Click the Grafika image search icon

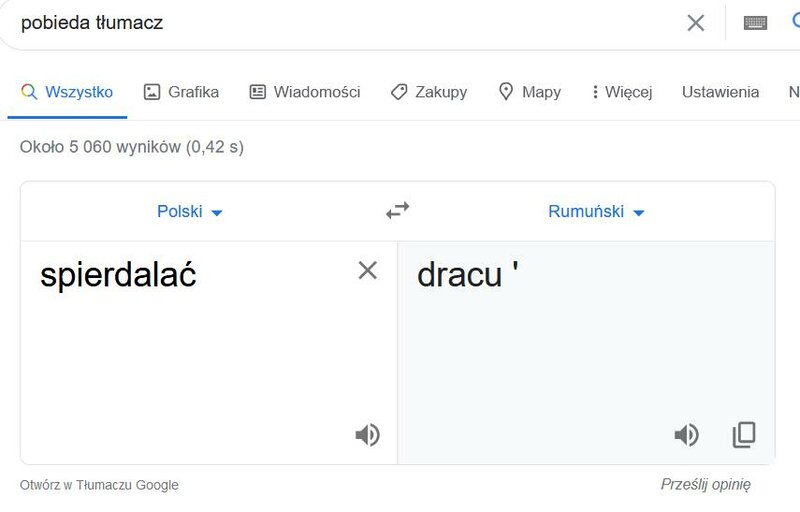pos(152,92)
